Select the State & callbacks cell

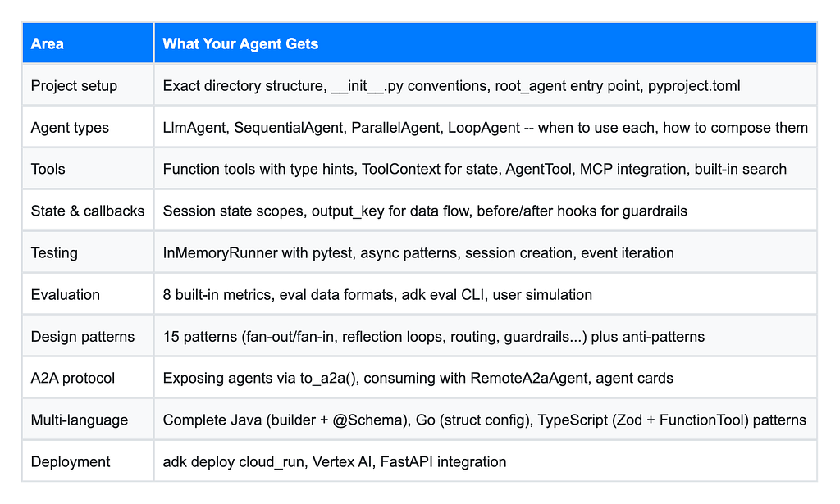pyautogui.click(x=87, y=211)
